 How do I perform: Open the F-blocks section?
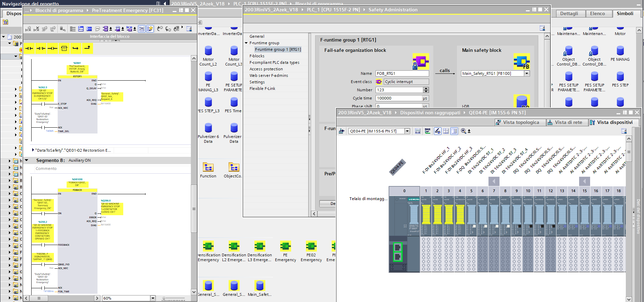coord(257,56)
